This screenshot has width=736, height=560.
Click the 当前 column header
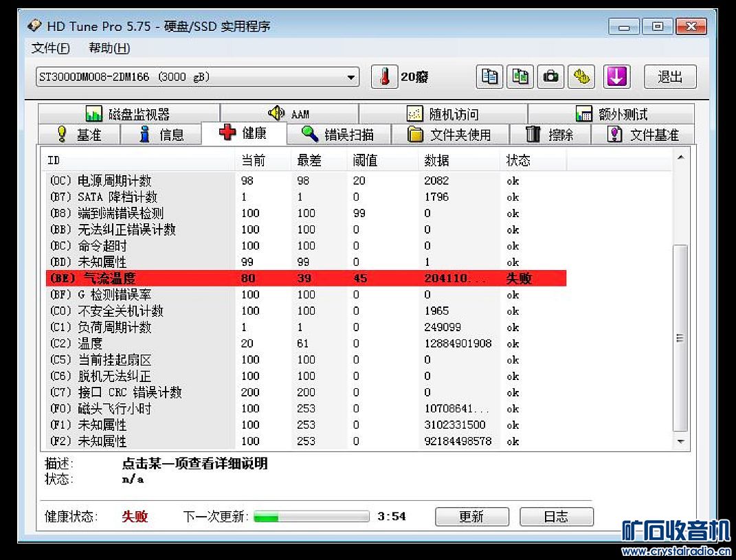263,161
